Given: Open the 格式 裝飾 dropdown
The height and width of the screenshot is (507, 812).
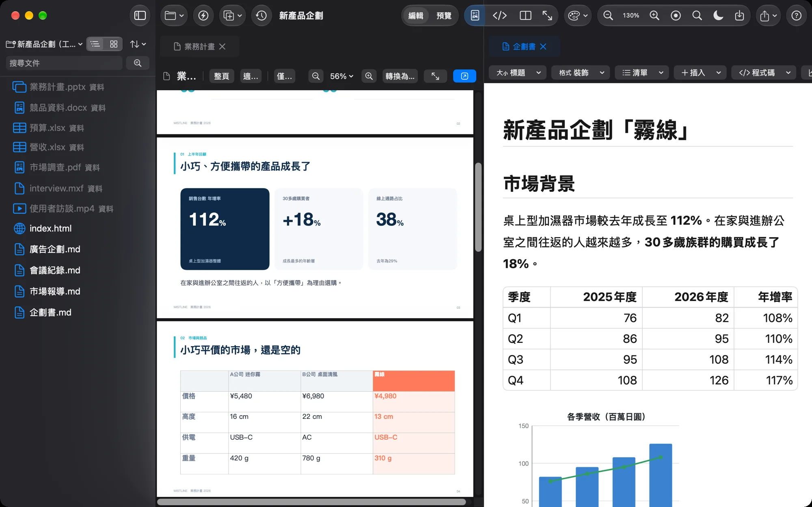Looking at the screenshot, I should (x=581, y=73).
